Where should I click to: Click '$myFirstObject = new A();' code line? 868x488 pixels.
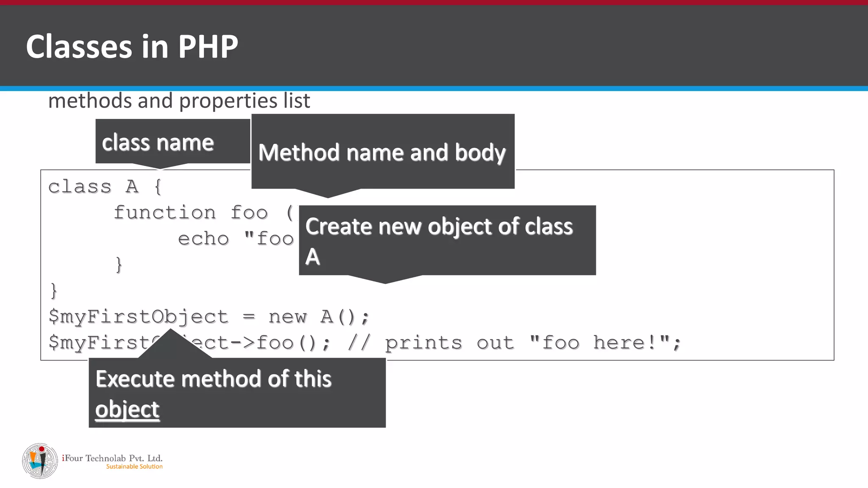tap(209, 317)
